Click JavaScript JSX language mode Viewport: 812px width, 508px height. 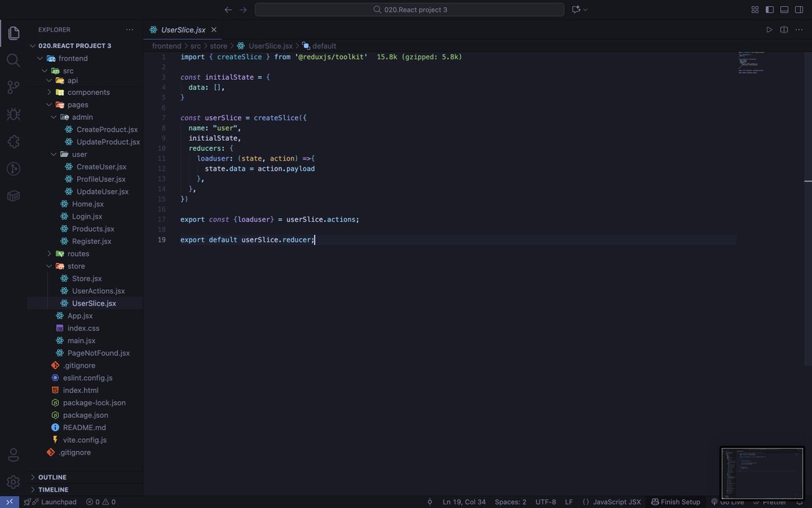(x=617, y=502)
